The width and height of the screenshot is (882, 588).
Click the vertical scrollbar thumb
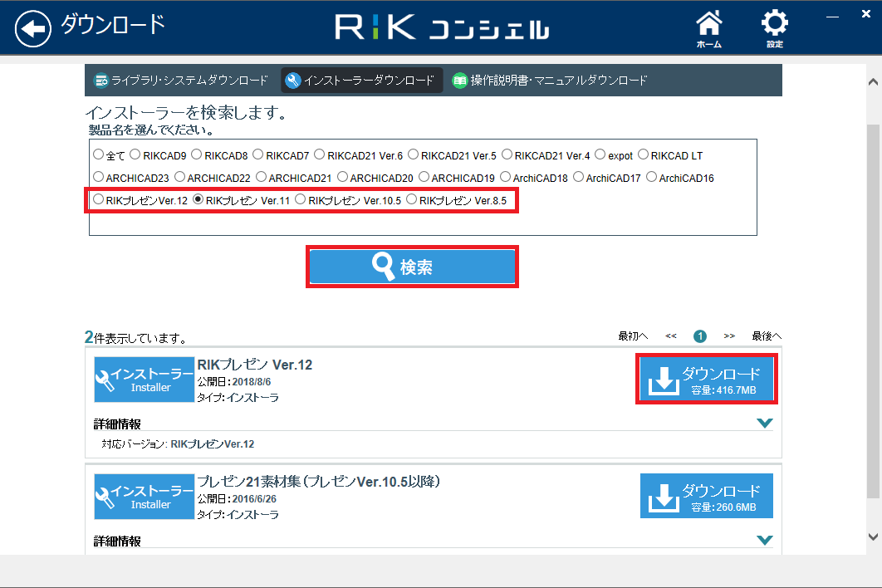coord(873,311)
